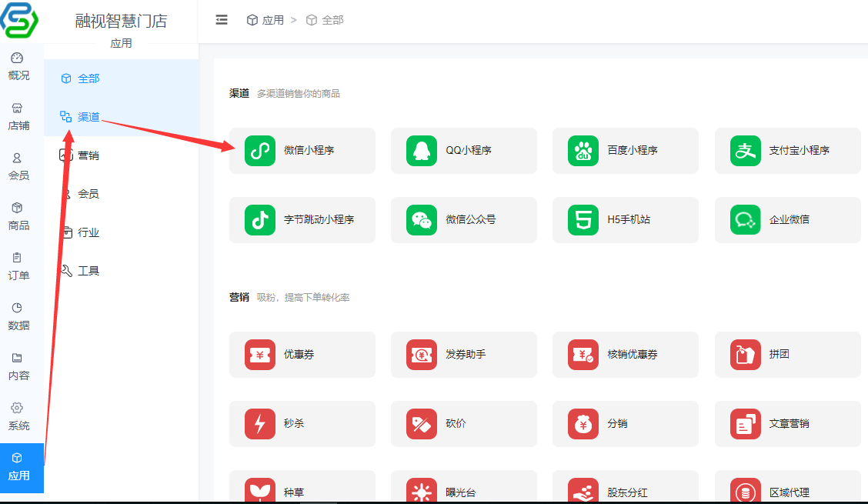This screenshot has width=868, height=504.
Task: Open the 股东分红 icon
Action: pos(583,490)
